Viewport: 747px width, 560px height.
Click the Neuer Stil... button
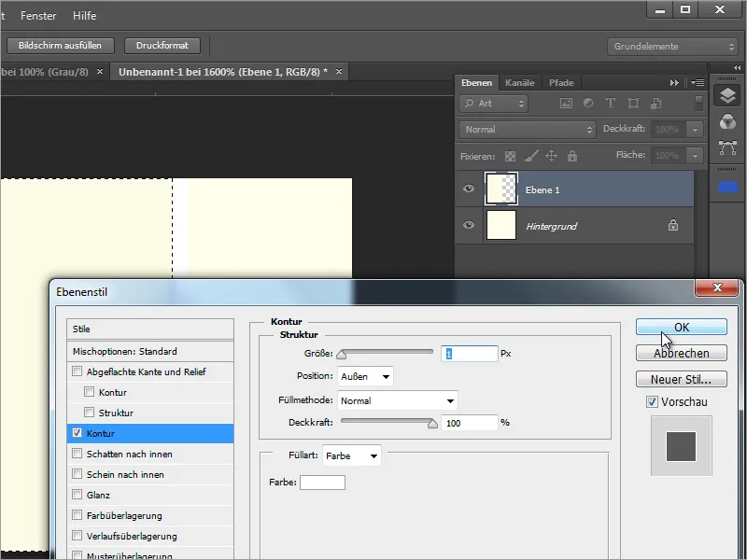point(681,379)
